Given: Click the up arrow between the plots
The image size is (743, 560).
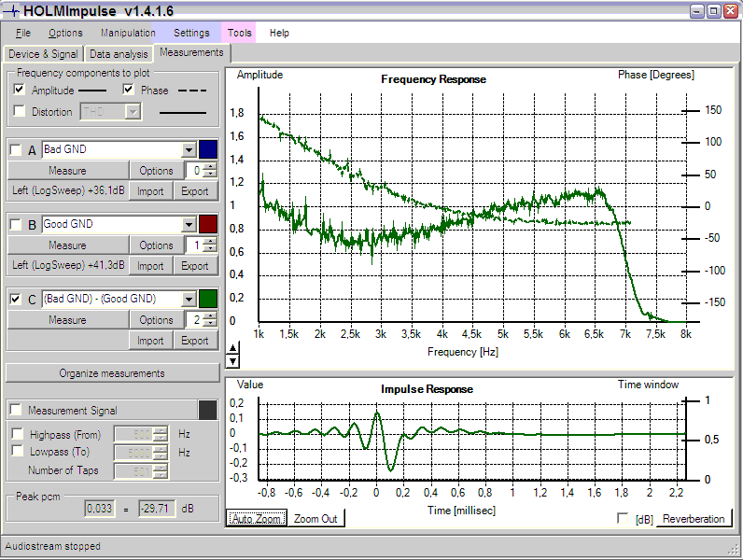Looking at the screenshot, I should click(232, 349).
